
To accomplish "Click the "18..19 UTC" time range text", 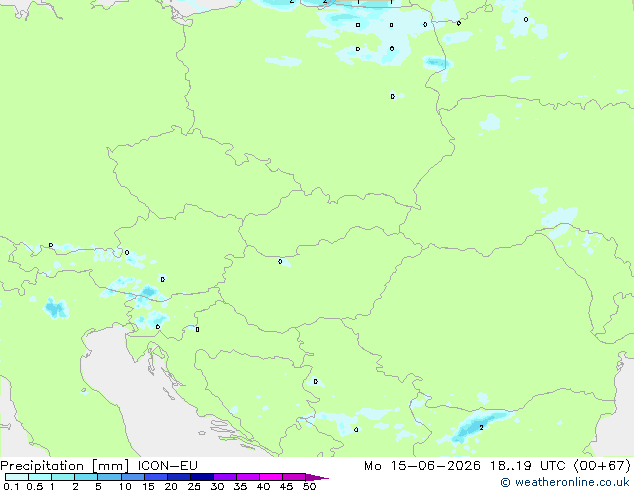I will coord(527,466).
